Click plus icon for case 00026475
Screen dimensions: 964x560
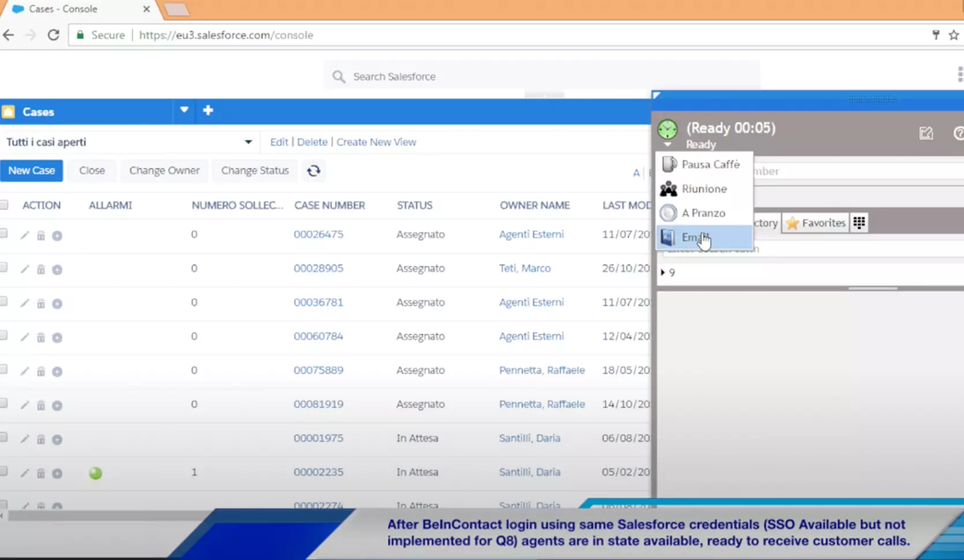57,236
